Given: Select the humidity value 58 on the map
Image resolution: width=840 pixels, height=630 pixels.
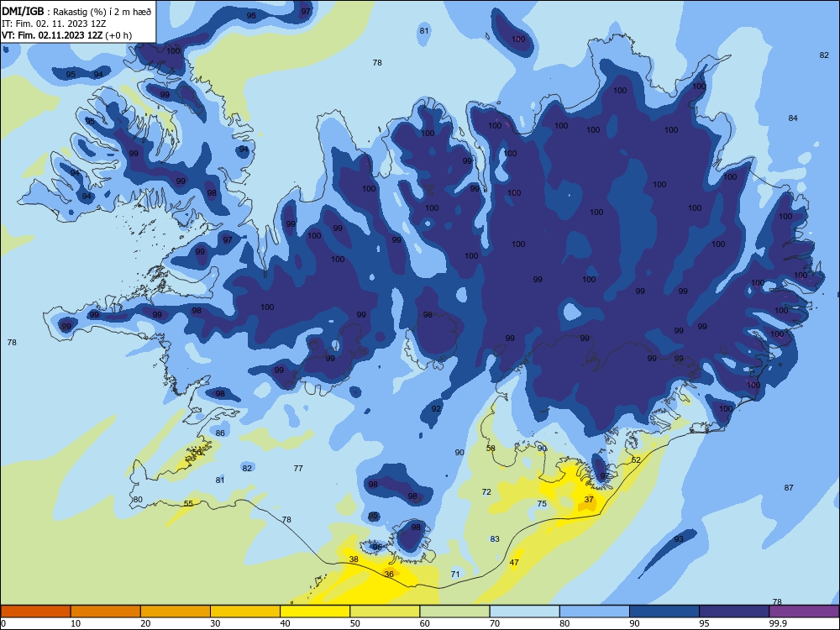Looking at the screenshot, I should (491, 449).
